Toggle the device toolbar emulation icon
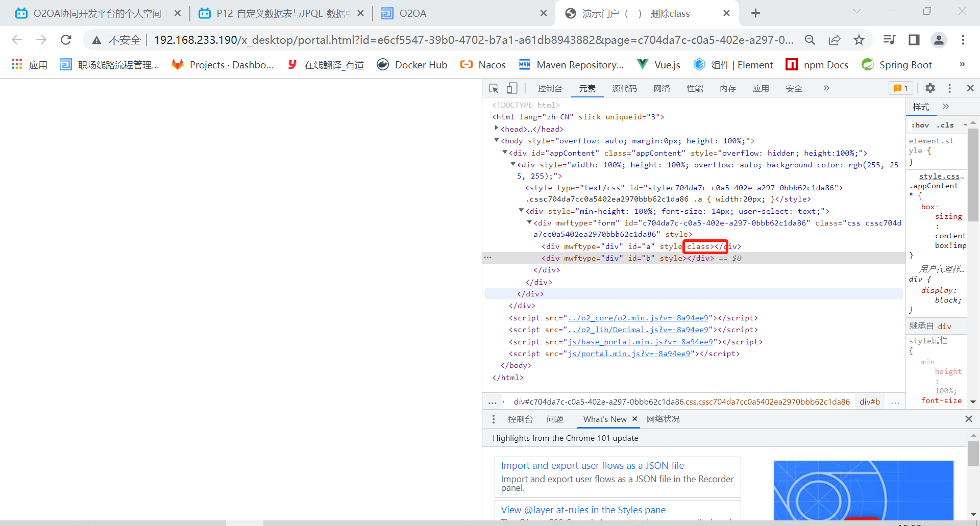Viewport: 980px width, 526px height. tap(512, 88)
